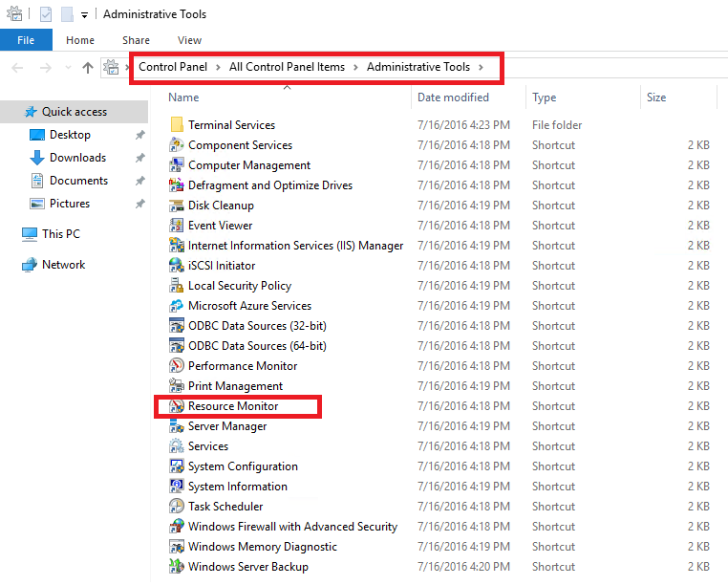Select the System Configuration icon
The image size is (728, 585).
click(177, 466)
